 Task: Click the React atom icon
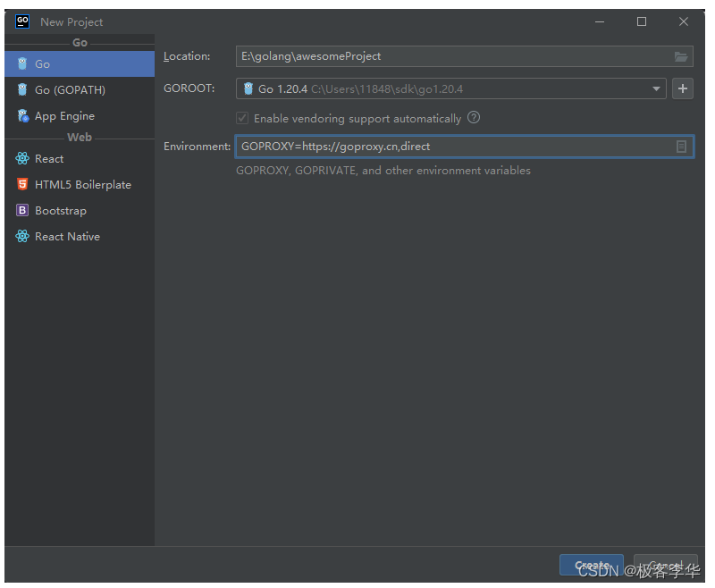point(21,159)
